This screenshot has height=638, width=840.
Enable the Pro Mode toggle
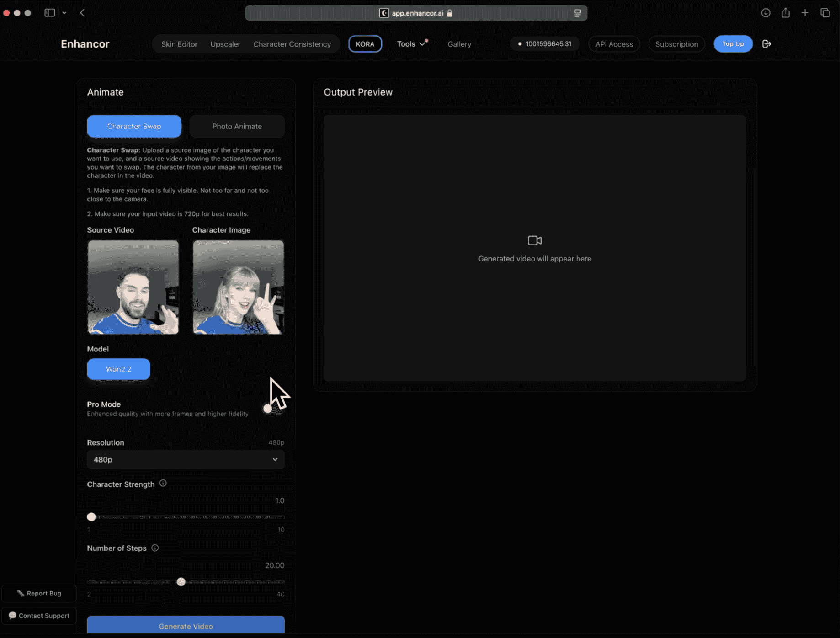[x=273, y=409]
